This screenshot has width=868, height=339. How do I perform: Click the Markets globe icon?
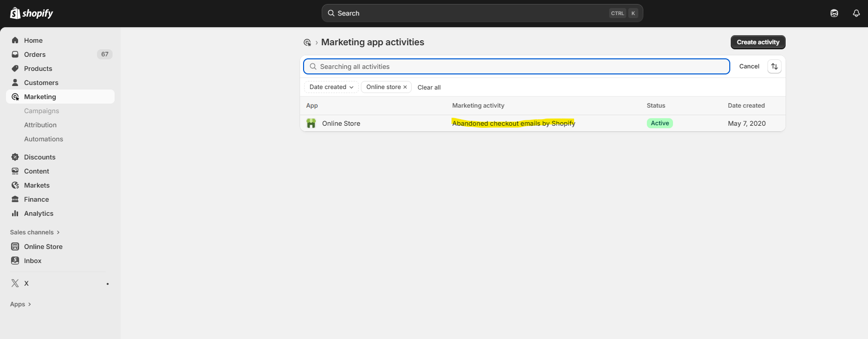point(15,185)
